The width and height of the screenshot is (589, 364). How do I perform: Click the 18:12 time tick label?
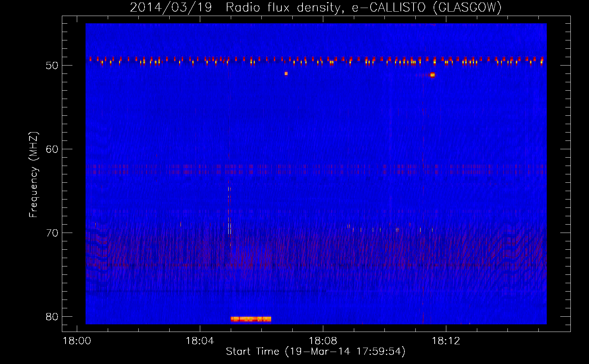coord(446,341)
